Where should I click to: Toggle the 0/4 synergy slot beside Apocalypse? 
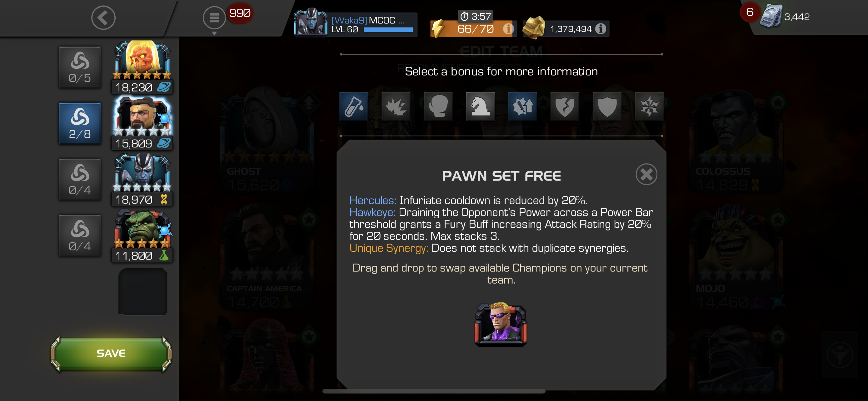[x=80, y=180]
